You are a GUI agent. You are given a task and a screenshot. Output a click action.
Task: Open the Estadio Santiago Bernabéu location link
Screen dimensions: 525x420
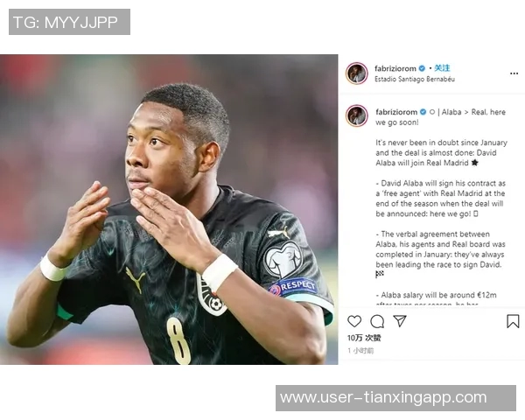click(415, 79)
